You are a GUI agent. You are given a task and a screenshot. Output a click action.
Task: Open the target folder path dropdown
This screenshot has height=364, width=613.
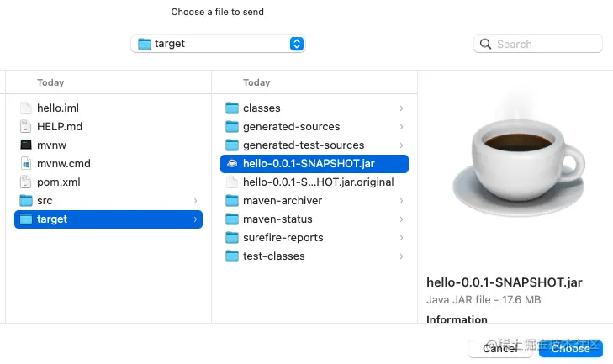[218, 44]
